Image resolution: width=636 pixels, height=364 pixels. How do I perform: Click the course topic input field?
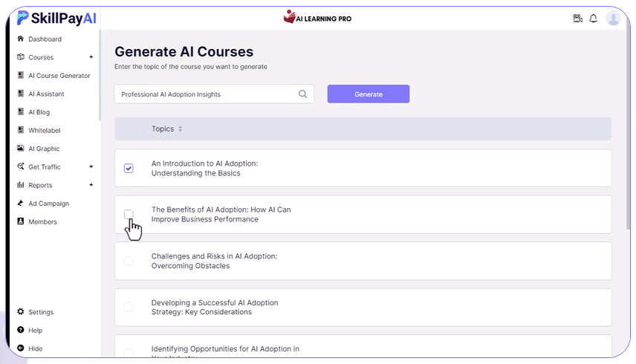207,94
